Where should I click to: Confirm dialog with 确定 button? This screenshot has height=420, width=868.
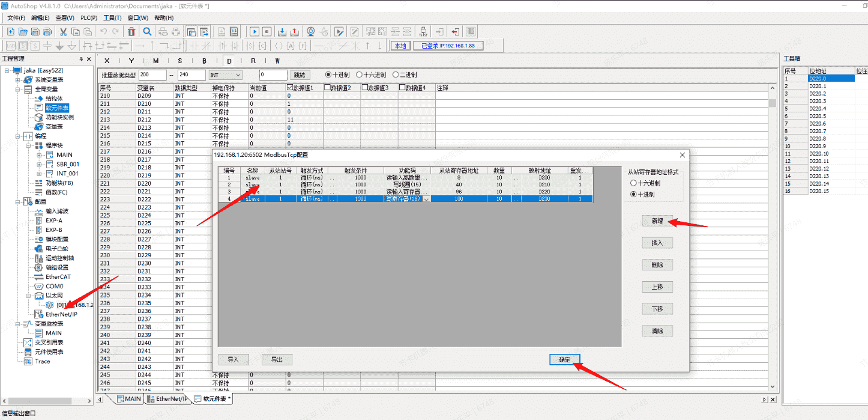pos(565,359)
